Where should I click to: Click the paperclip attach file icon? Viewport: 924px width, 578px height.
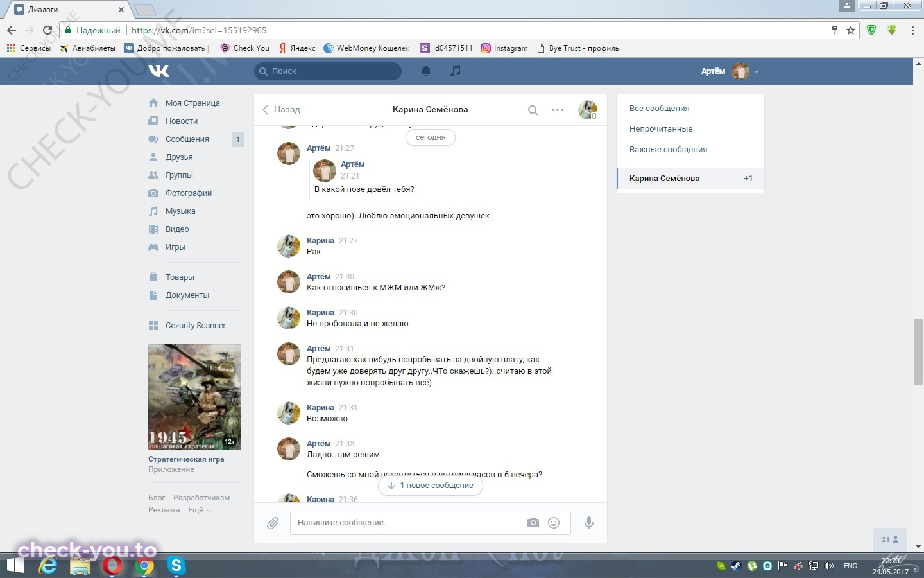click(x=273, y=523)
